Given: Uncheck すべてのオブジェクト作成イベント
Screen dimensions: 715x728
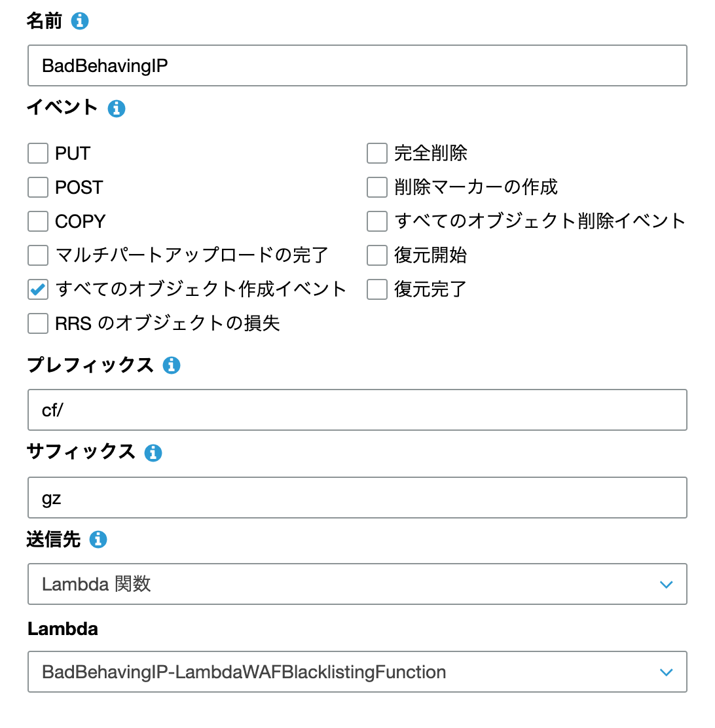Looking at the screenshot, I should (37, 289).
